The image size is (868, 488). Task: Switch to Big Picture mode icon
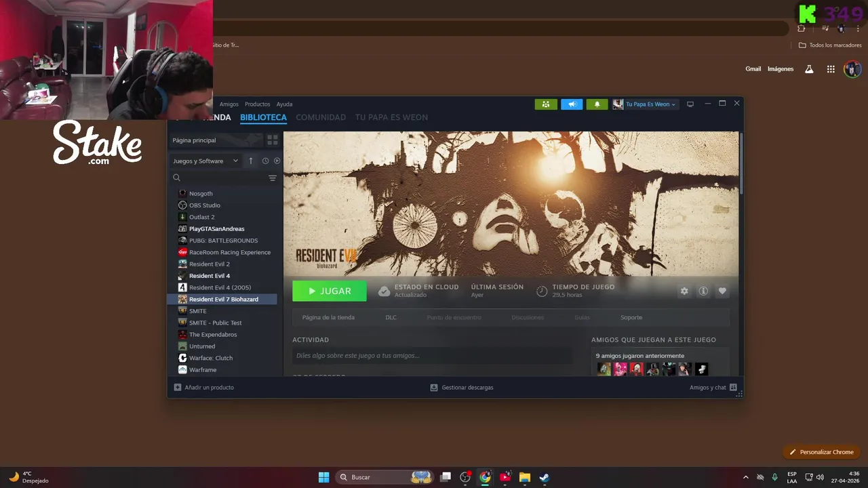click(690, 104)
